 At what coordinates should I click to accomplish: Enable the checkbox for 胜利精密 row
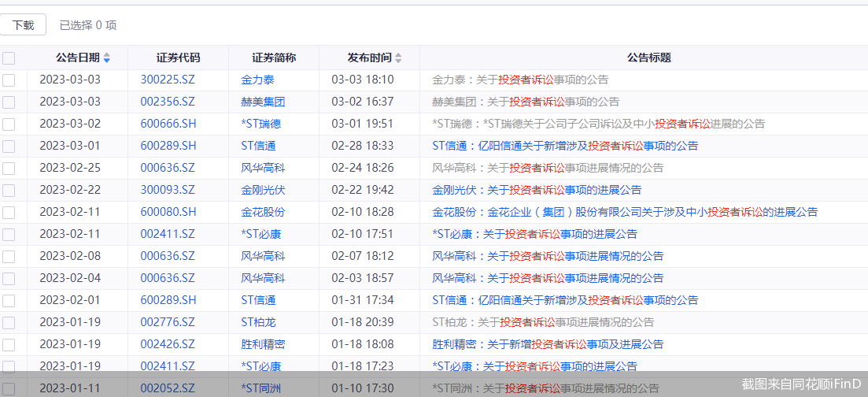click(9, 344)
